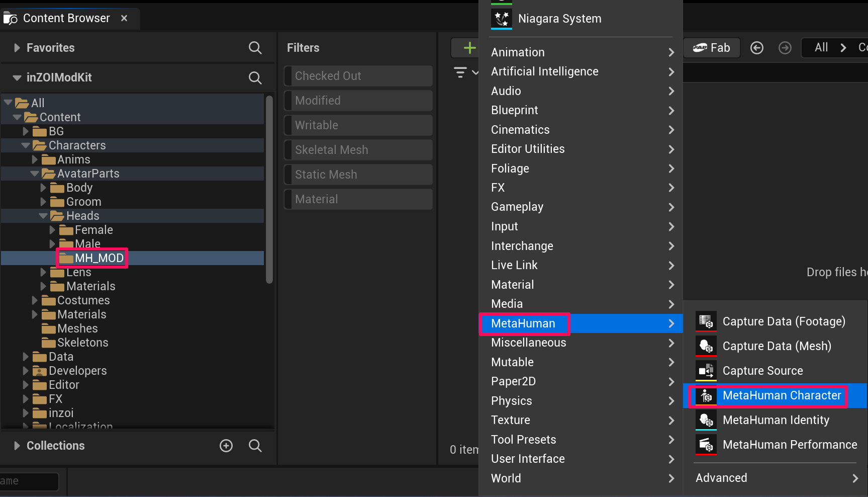The image size is (868, 497).
Task: Toggle the Checked Out filter
Action: click(x=358, y=76)
